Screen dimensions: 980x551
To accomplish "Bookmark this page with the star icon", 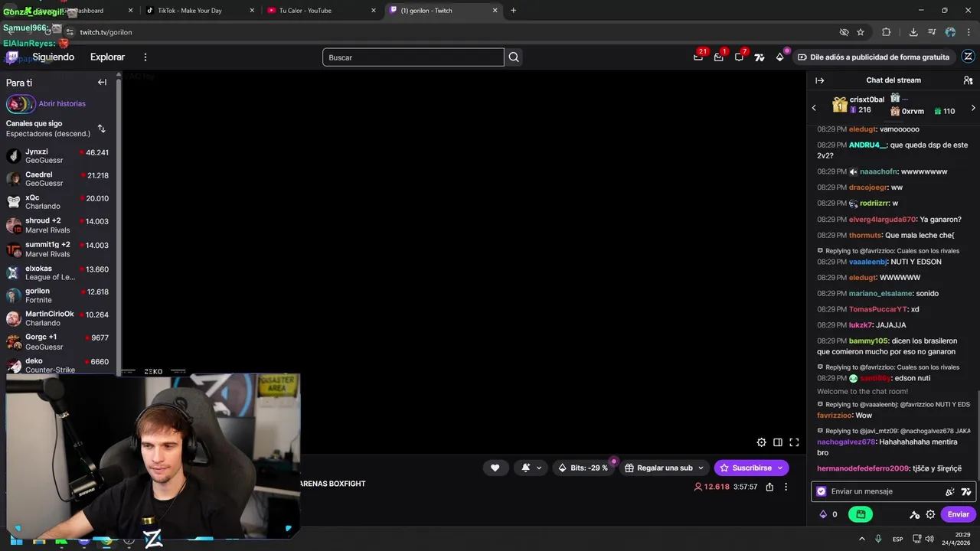I will click(861, 32).
